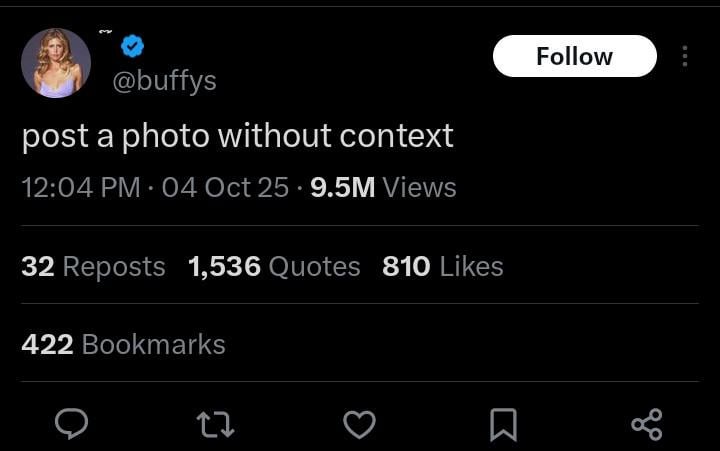Visit the @buffys handle link
The image size is (720, 451).
pyautogui.click(x=164, y=81)
